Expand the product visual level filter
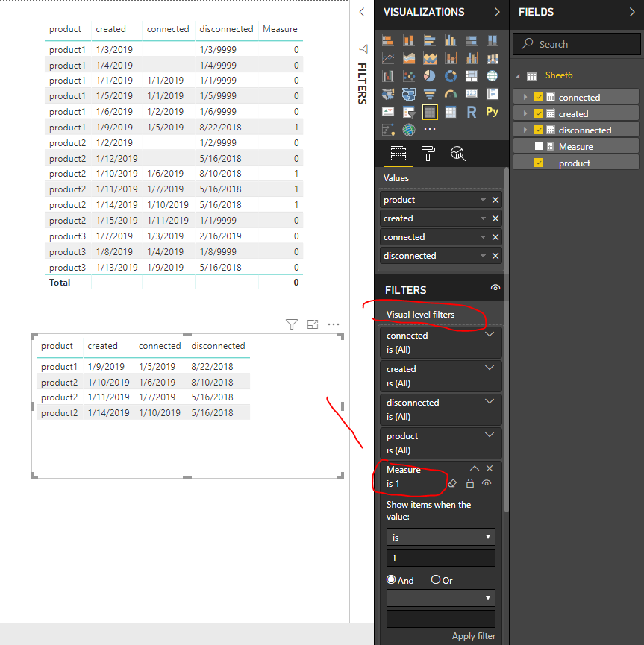Image resolution: width=644 pixels, height=645 pixels. click(x=490, y=435)
